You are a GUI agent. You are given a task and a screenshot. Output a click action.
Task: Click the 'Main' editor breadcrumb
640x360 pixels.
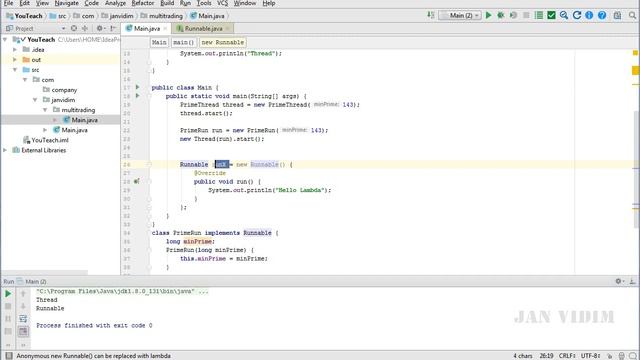point(159,42)
